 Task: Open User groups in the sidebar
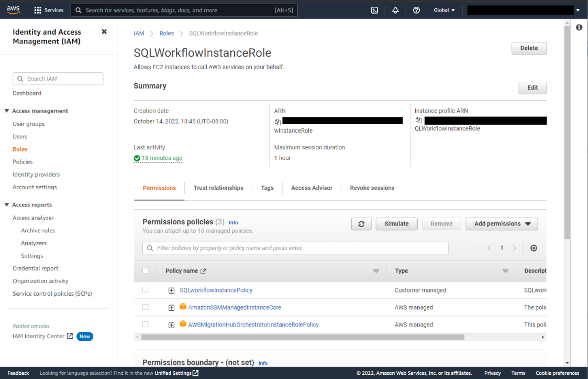click(x=28, y=124)
